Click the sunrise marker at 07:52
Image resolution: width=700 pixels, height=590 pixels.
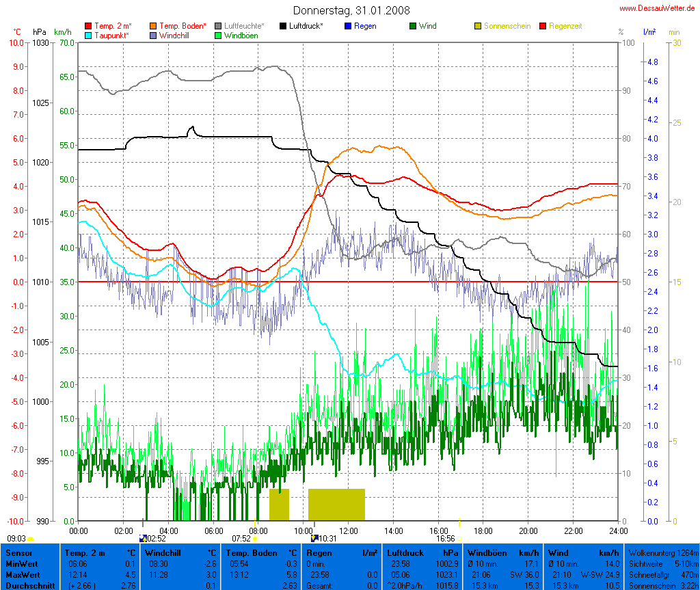[x=255, y=539]
